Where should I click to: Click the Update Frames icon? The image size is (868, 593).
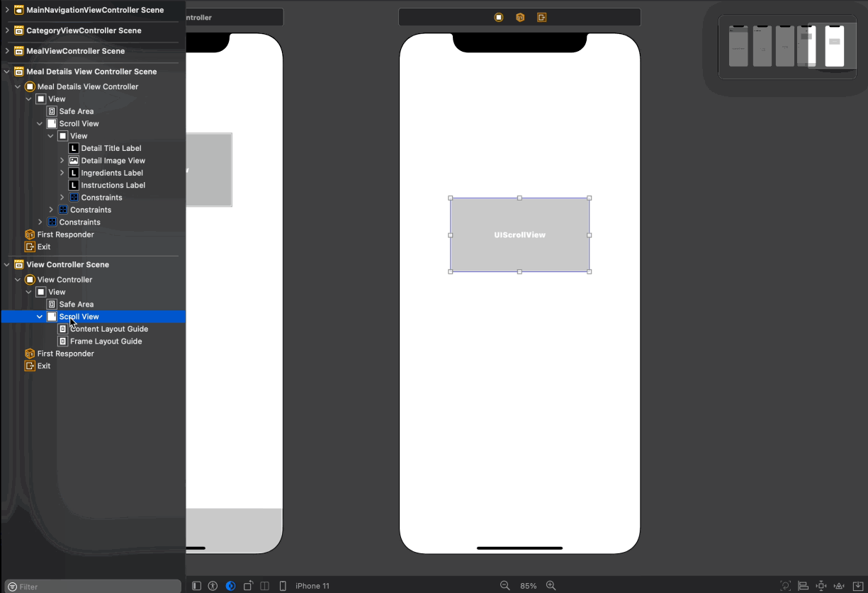tap(785, 586)
